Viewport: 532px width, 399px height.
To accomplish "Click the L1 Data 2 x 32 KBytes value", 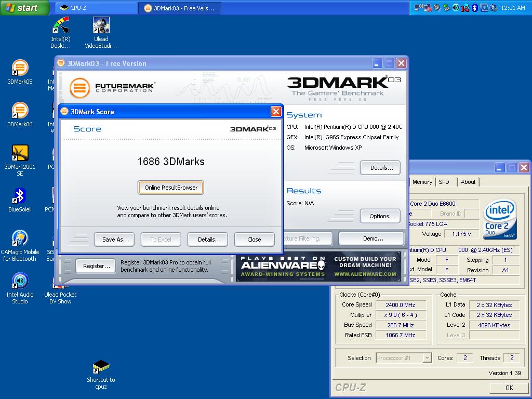I will [x=494, y=305].
